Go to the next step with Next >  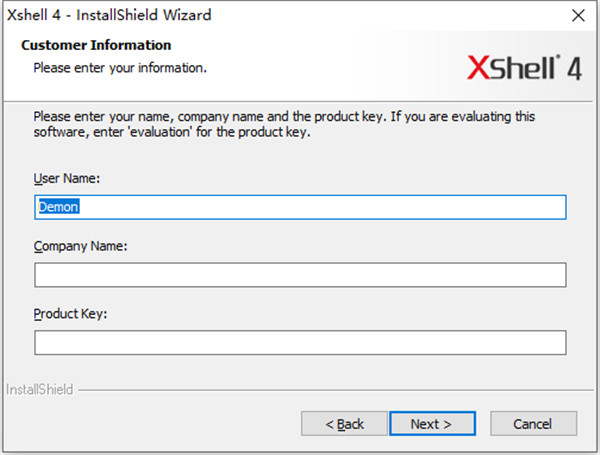coord(432,424)
